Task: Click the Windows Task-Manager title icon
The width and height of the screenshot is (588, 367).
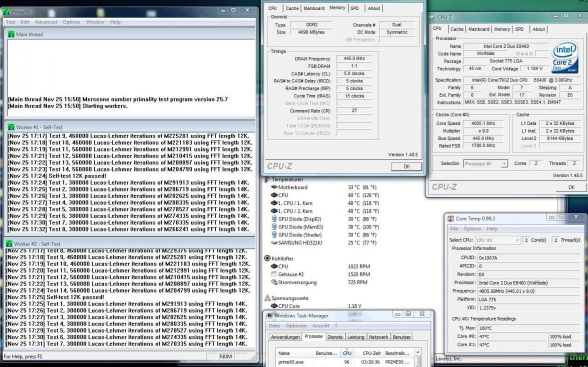Action: [269, 315]
